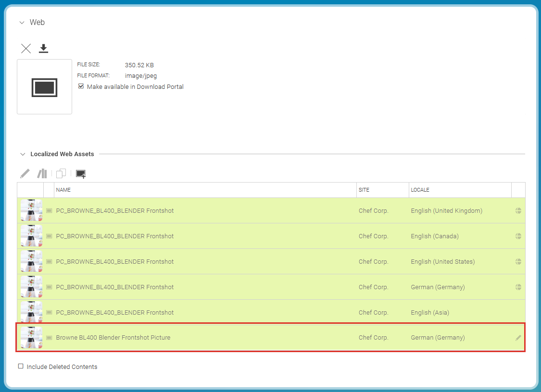This screenshot has height=392, width=541.
Task: Click the books library icon in assets toolbar
Action: [42, 173]
